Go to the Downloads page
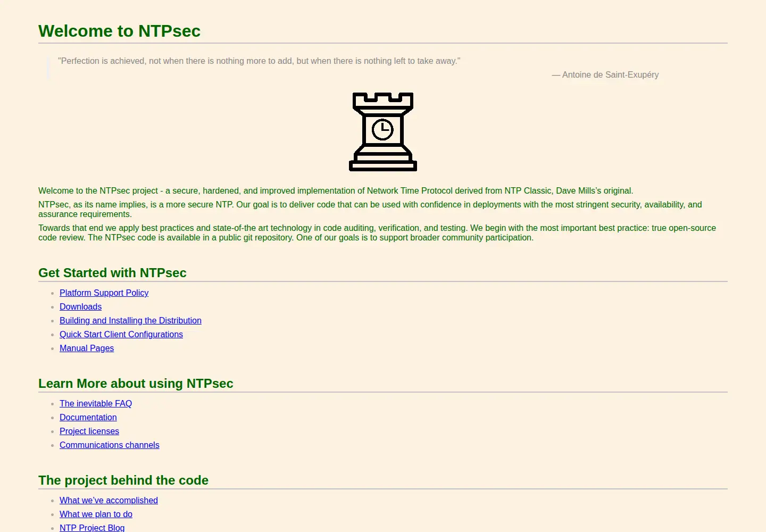This screenshot has height=532, width=766. tap(80, 306)
